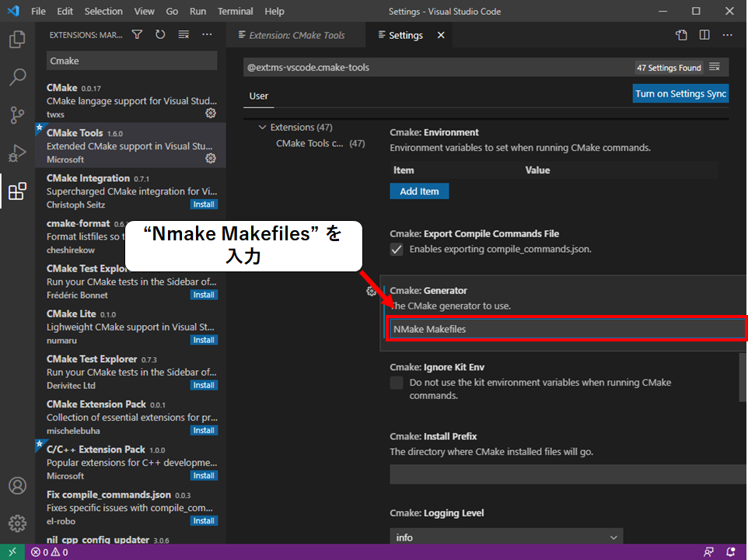The width and height of the screenshot is (748, 560).
Task: Open the Logging Level dropdown
Action: point(506,537)
